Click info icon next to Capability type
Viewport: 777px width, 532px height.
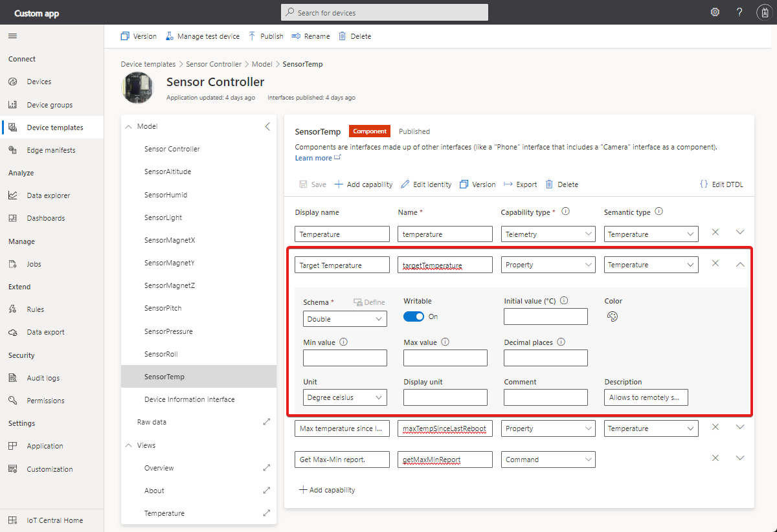tap(565, 211)
